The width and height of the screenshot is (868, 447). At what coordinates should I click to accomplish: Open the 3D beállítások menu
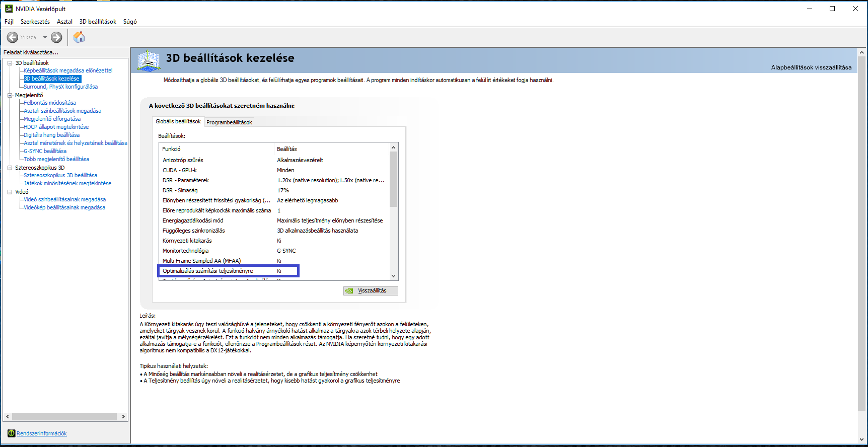98,22
